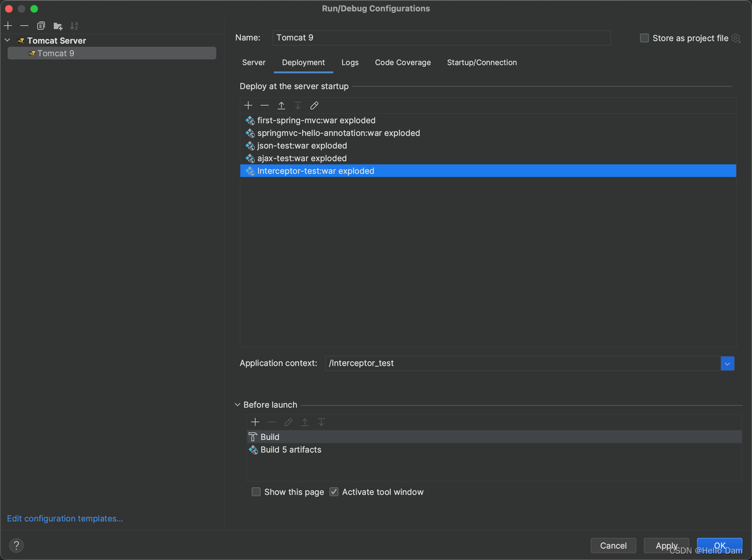Confirm with the OK button
The width and height of the screenshot is (752, 560).
720,545
